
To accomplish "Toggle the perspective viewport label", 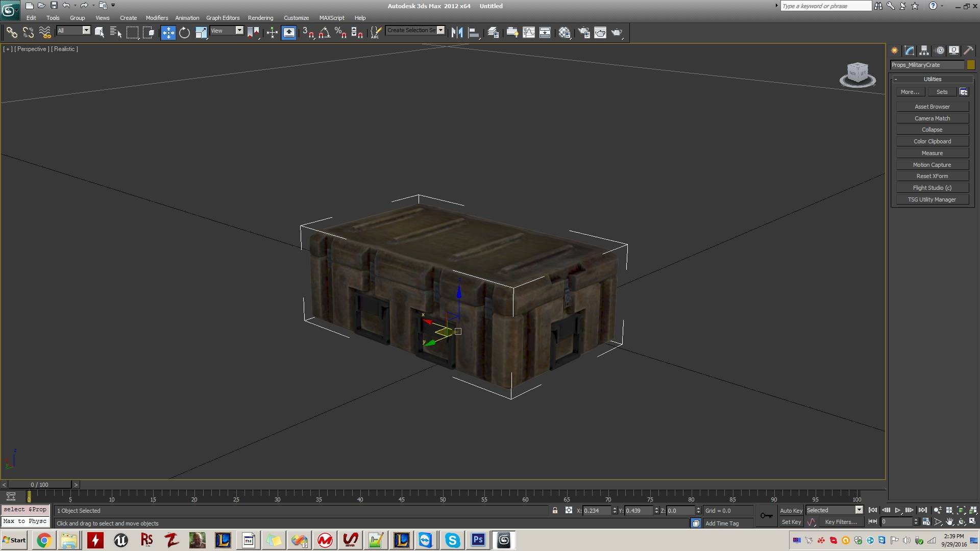I will 32,48.
